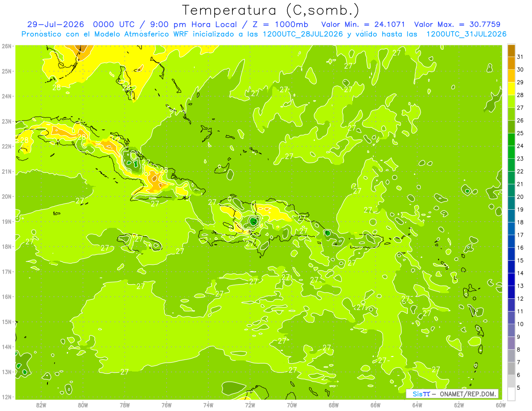Viewport: 532px width, 411px height.
Task: Click the ONAMET/REP.DOM. credit label
Action: click(x=468, y=394)
